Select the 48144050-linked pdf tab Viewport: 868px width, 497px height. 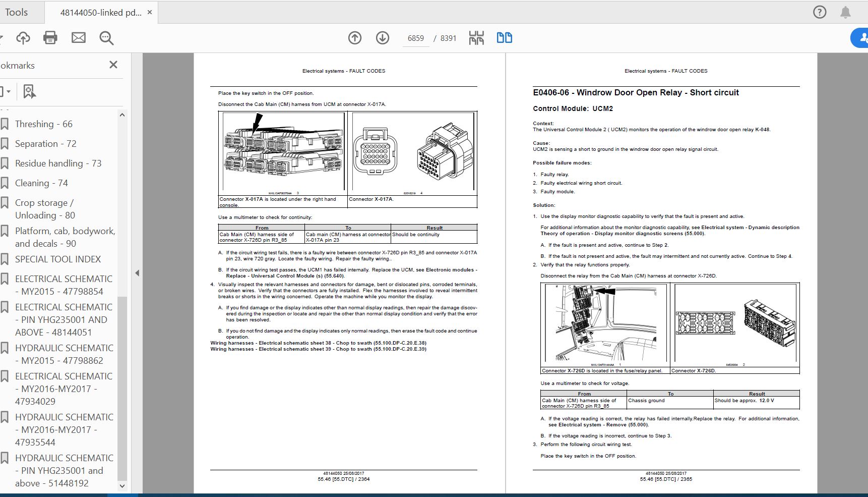[x=100, y=13]
